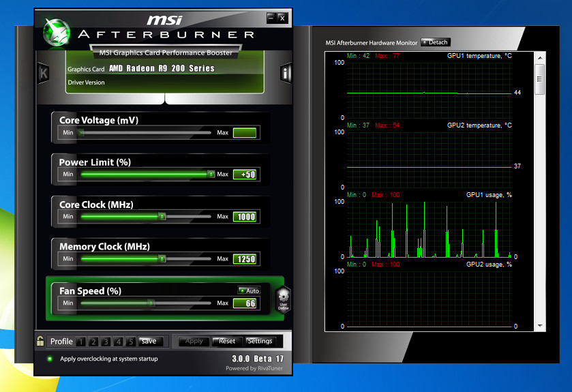The image size is (572, 392).
Task: Select profile slot 4
Action: click(118, 342)
